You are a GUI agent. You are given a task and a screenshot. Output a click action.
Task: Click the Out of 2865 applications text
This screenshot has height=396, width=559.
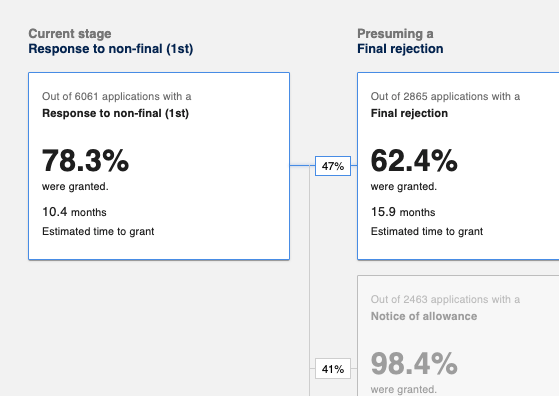(445, 96)
